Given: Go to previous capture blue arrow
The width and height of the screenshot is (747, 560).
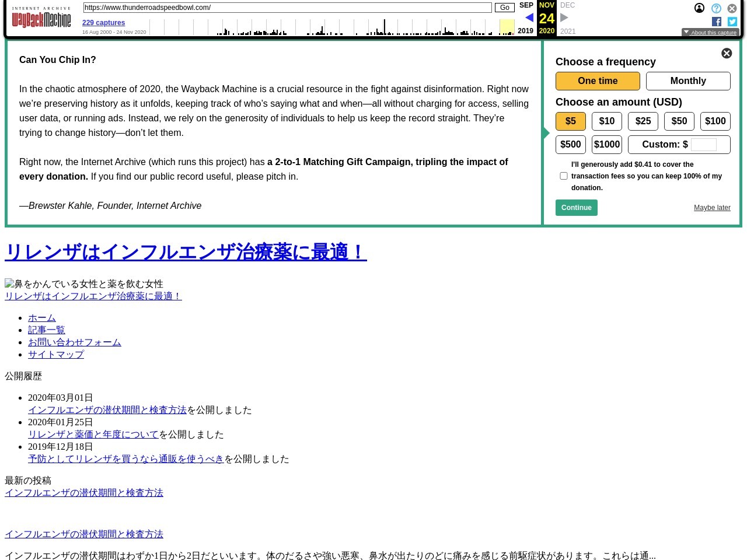Looking at the screenshot, I should [x=529, y=17].
